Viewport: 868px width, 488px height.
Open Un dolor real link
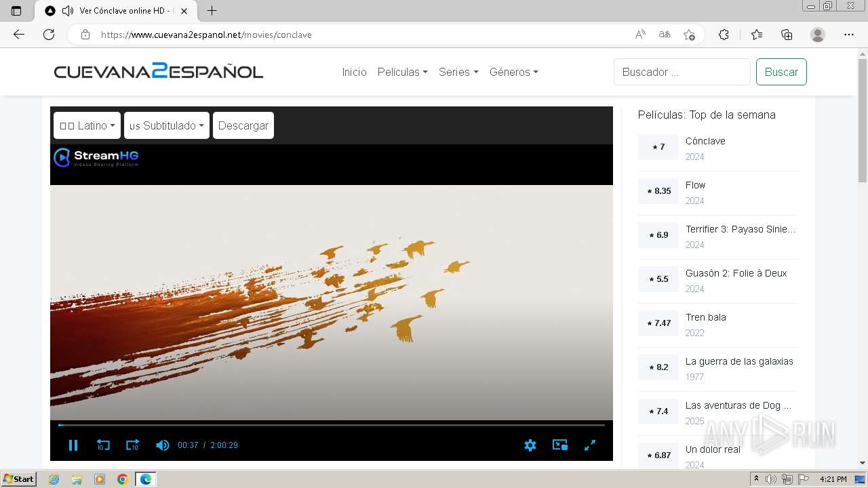(x=713, y=449)
